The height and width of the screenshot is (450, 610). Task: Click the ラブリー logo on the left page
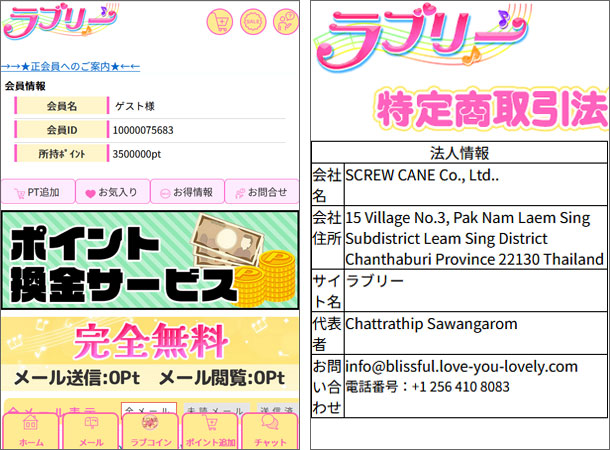pos(60,22)
